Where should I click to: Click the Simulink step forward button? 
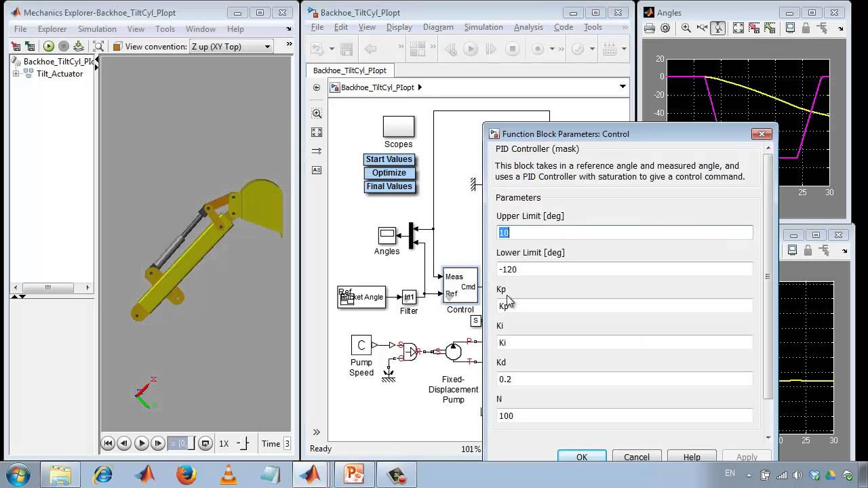[x=492, y=49]
